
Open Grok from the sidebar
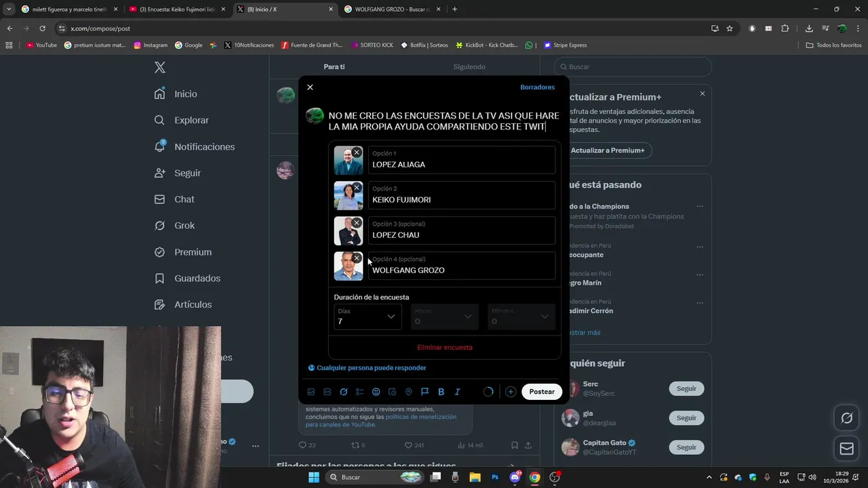(x=174, y=225)
